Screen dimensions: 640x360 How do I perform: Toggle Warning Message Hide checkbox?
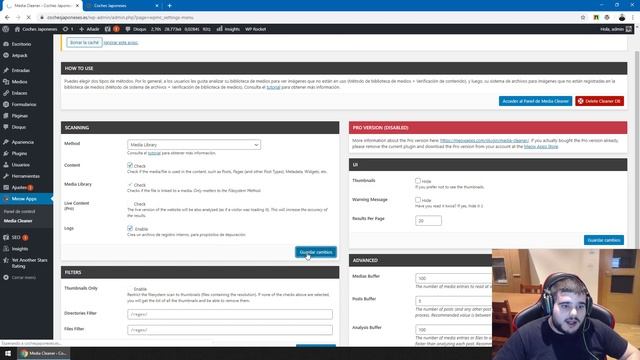[418, 200]
